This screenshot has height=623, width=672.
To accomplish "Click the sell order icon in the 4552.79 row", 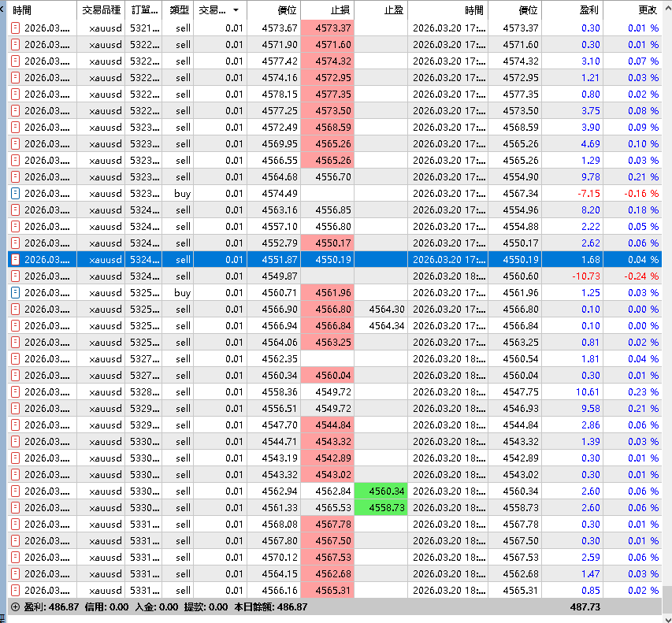I will [x=15, y=243].
